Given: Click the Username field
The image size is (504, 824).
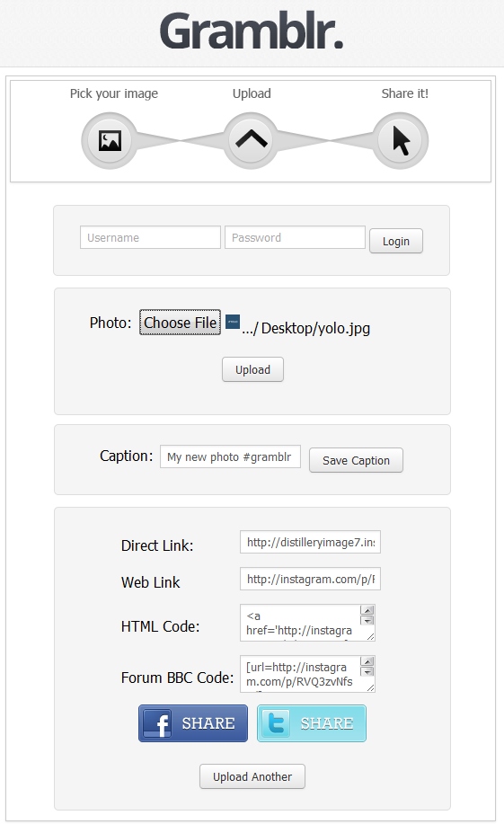Looking at the screenshot, I should pyautogui.click(x=150, y=237).
